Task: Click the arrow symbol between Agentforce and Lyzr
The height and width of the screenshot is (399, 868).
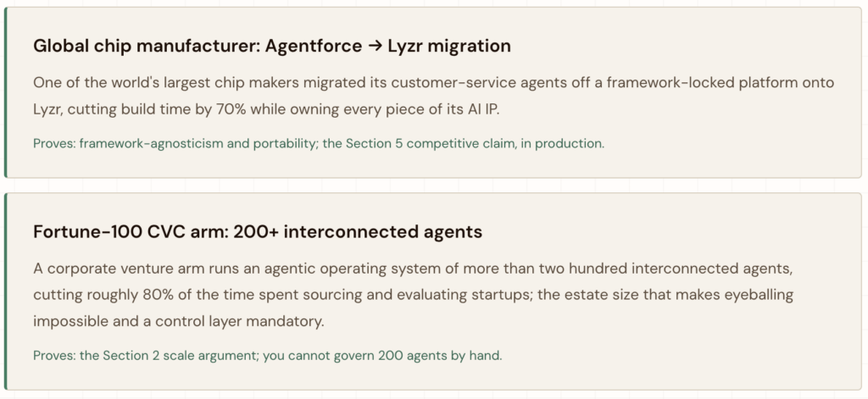Action: pyautogui.click(x=374, y=46)
